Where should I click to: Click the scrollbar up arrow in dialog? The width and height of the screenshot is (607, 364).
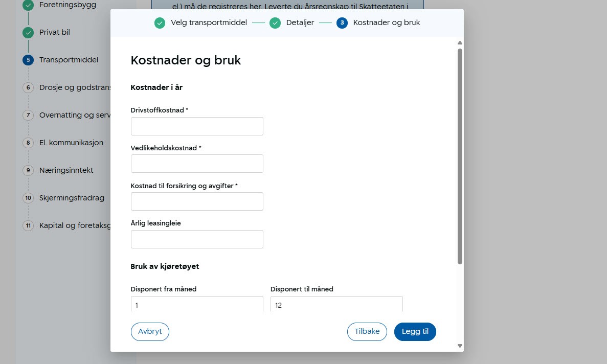pyautogui.click(x=460, y=43)
